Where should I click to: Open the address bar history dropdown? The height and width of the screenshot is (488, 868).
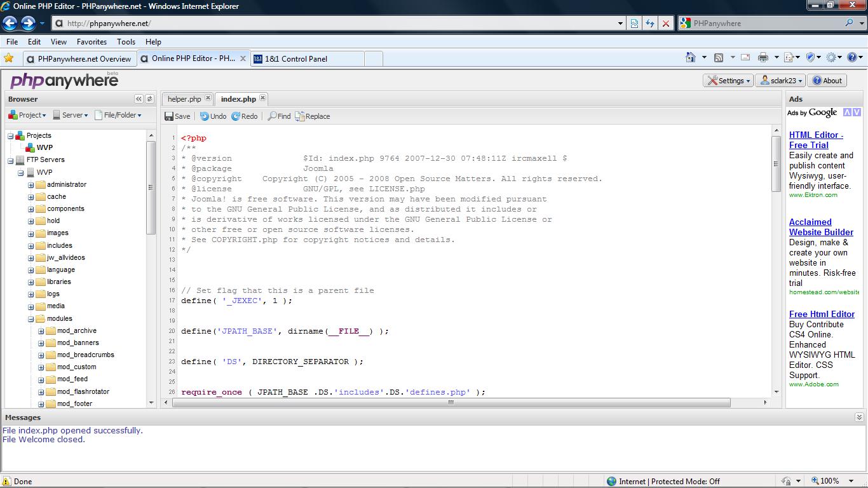click(621, 24)
